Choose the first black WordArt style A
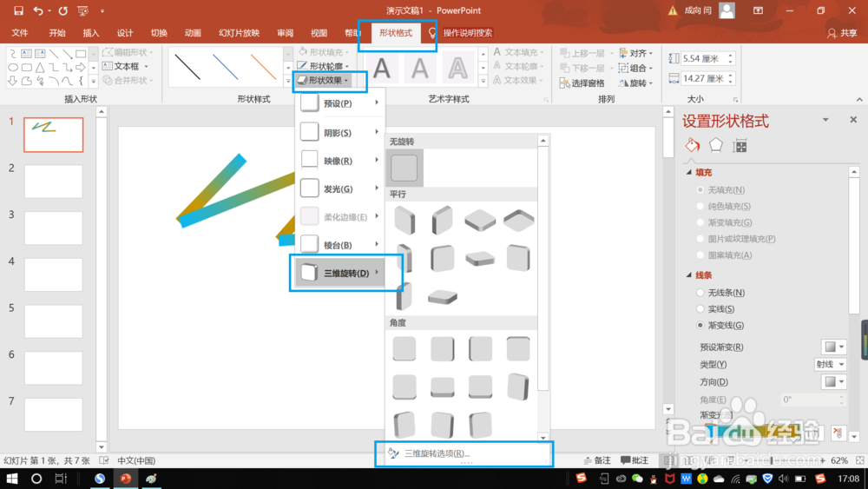This screenshot has height=489, width=868. (x=382, y=69)
